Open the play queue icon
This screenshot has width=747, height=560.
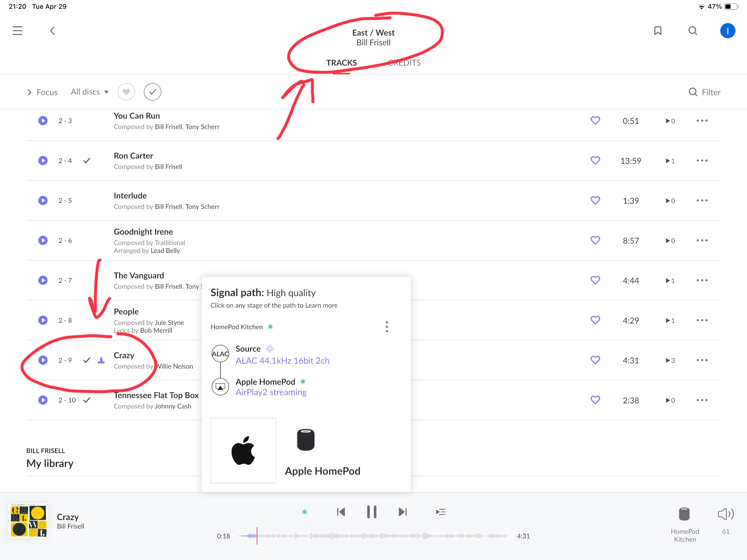[x=441, y=512]
